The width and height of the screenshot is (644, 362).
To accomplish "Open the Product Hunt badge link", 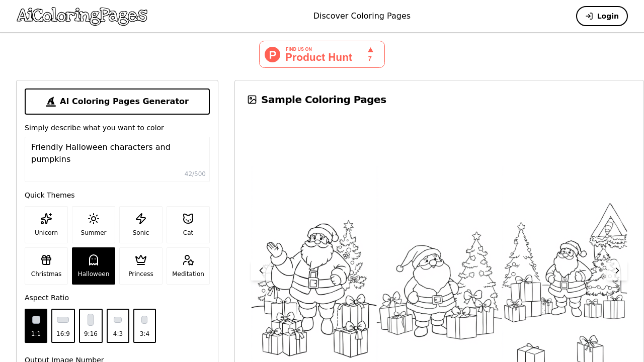I will pos(322,54).
